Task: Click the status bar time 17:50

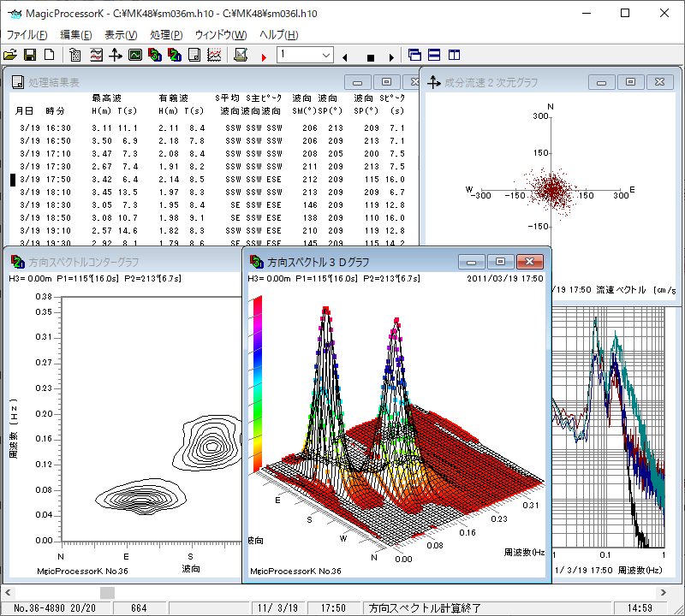Action: [x=333, y=608]
